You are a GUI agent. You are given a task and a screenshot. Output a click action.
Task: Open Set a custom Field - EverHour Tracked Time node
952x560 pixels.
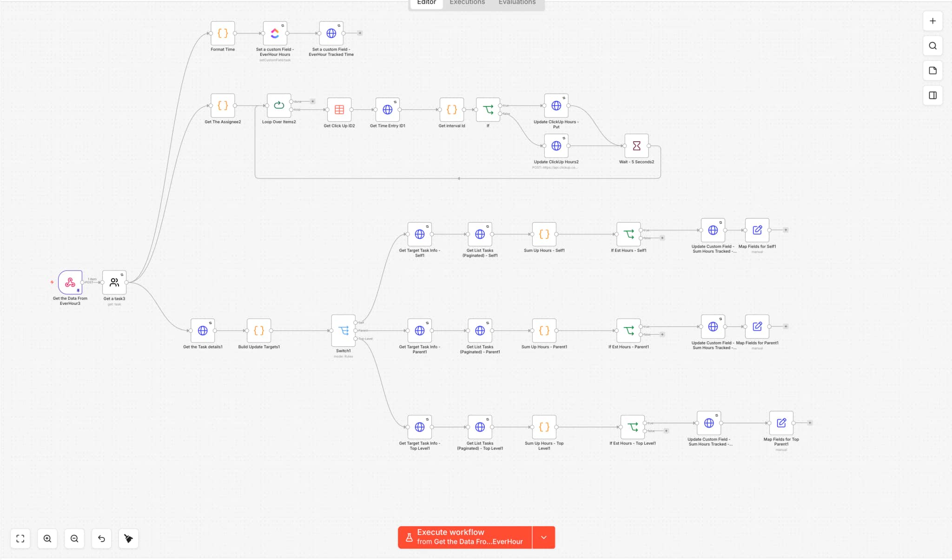(331, 33)
